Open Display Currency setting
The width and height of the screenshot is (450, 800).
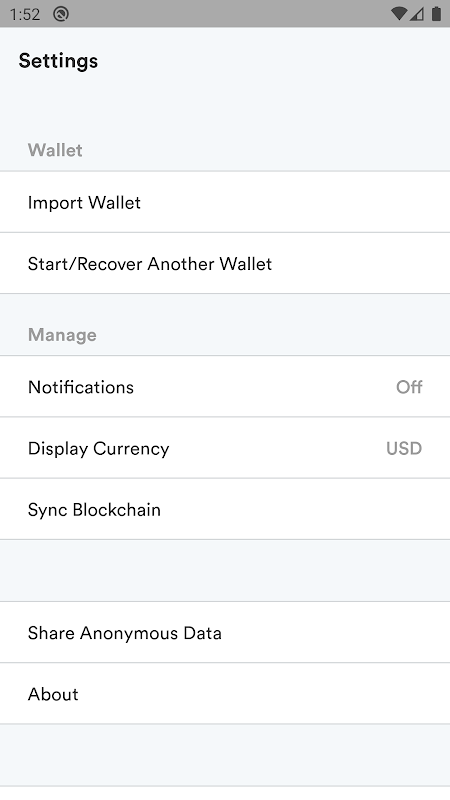point(225,448)
